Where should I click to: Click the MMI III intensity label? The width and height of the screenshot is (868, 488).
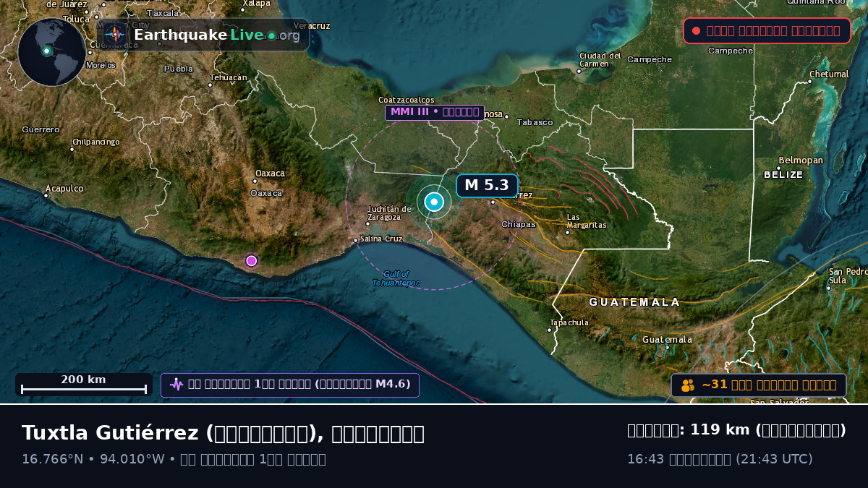[x=435, y=112]
